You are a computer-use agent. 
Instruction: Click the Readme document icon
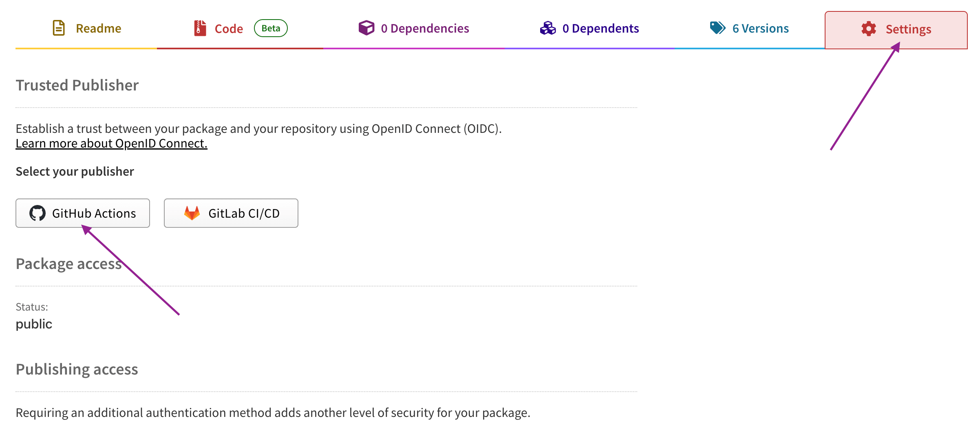click(59, 28)
